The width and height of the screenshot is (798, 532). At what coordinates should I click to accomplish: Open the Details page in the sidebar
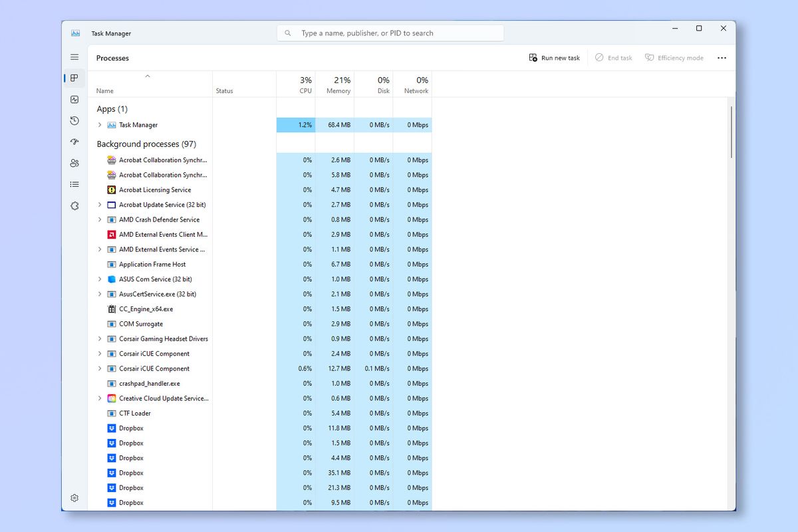click(x=74, y=184)
